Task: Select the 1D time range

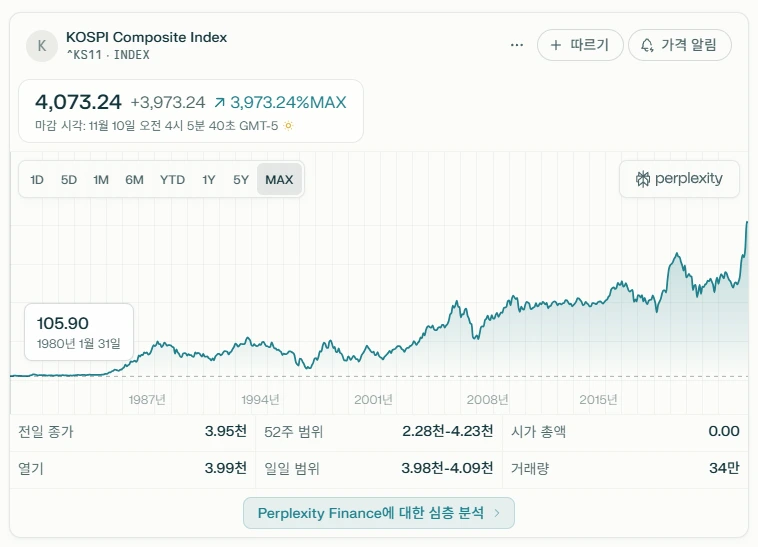Action: click(x=37, y=180)
